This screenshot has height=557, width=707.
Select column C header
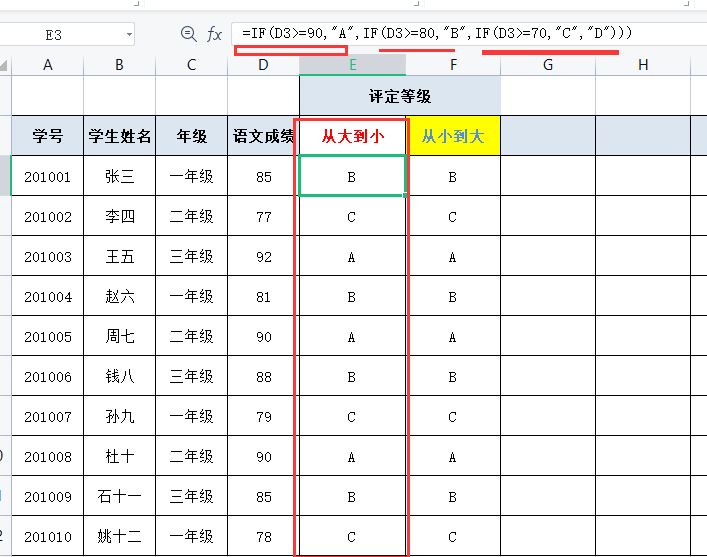tap(192, 65)
